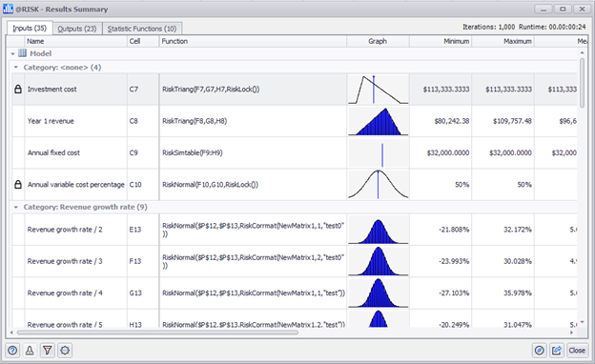Click the Close button
Image resolution: width=595 pixels, height=364 pixels.
click(x=577, y=351)
